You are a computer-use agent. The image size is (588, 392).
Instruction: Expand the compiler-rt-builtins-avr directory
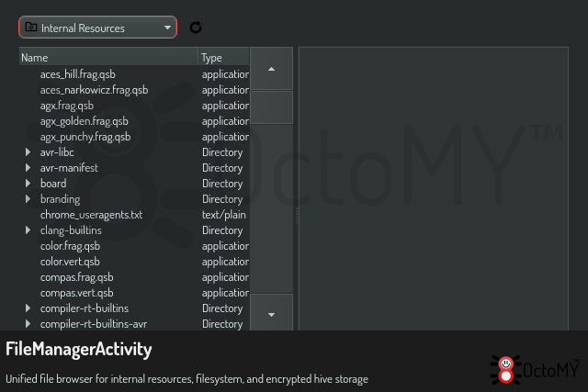click(28, 324)
